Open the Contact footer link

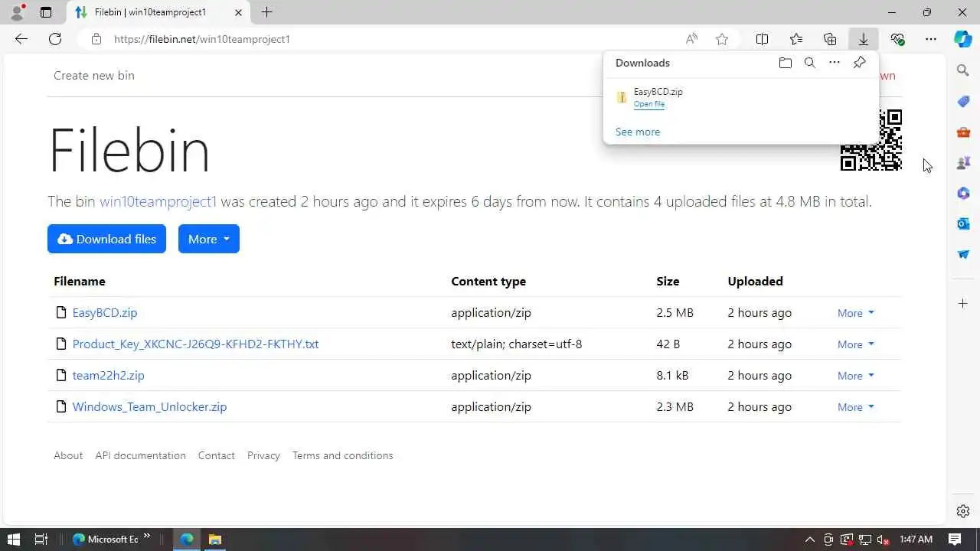pyautogui.click(x=217, y=455)
